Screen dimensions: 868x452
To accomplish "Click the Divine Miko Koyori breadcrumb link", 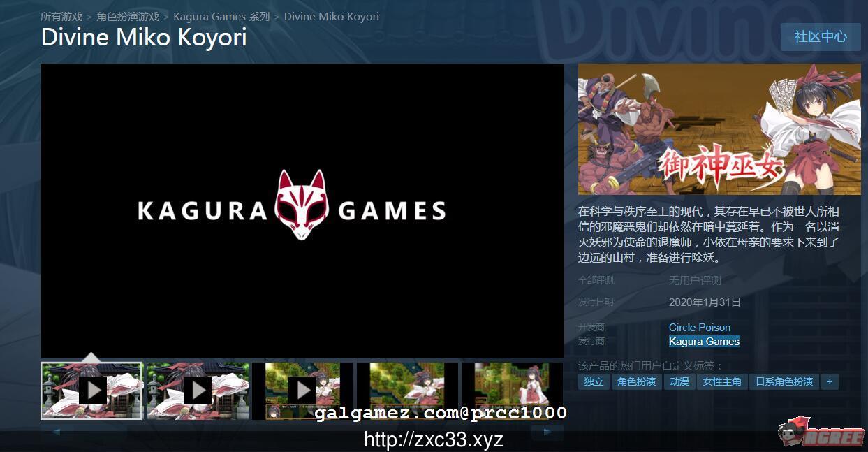I will [x=331, y=16].
